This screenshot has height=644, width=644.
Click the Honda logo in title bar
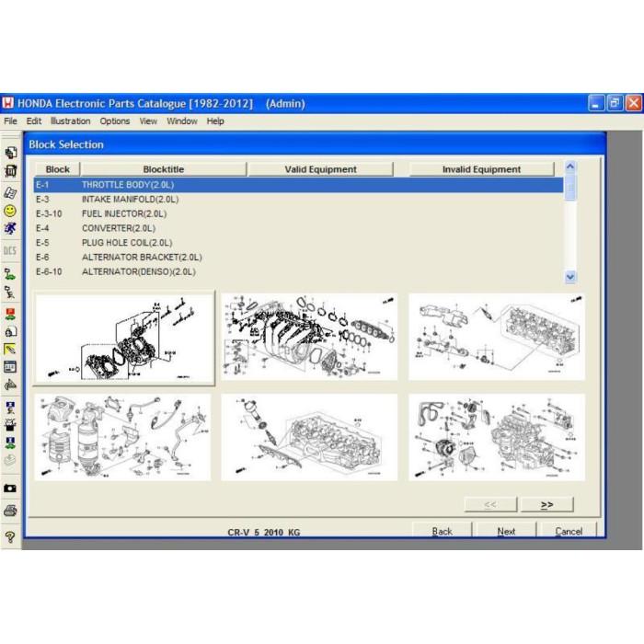pyautogui.click(x=7, y=103)
